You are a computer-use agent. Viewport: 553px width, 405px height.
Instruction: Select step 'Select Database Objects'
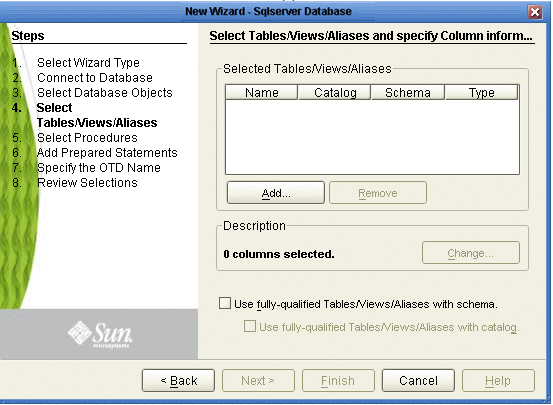[x=105, y=92]
